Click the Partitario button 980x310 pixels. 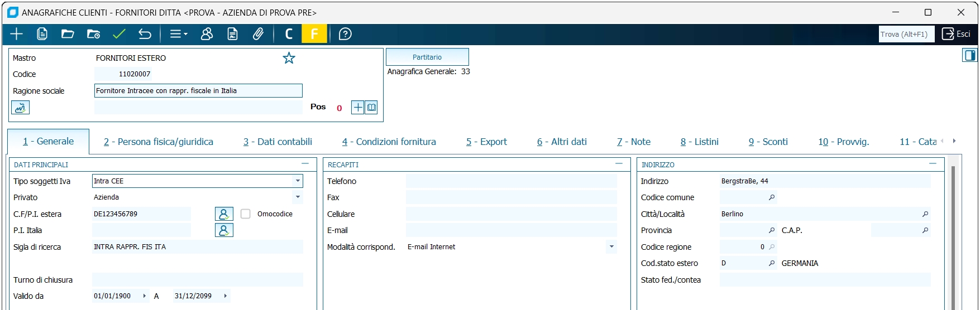click(427, 57)
